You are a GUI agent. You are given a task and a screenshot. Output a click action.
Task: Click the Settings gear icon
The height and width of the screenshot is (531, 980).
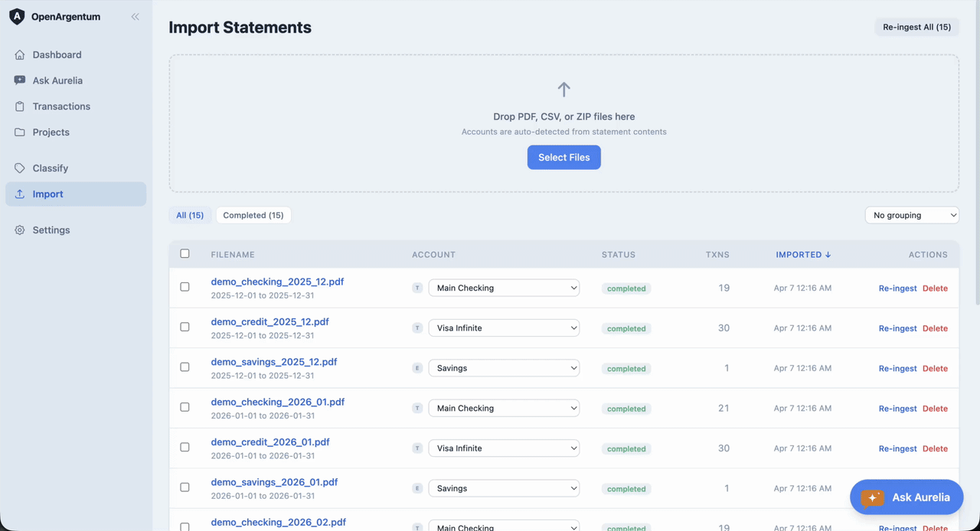tap(20, 230)
